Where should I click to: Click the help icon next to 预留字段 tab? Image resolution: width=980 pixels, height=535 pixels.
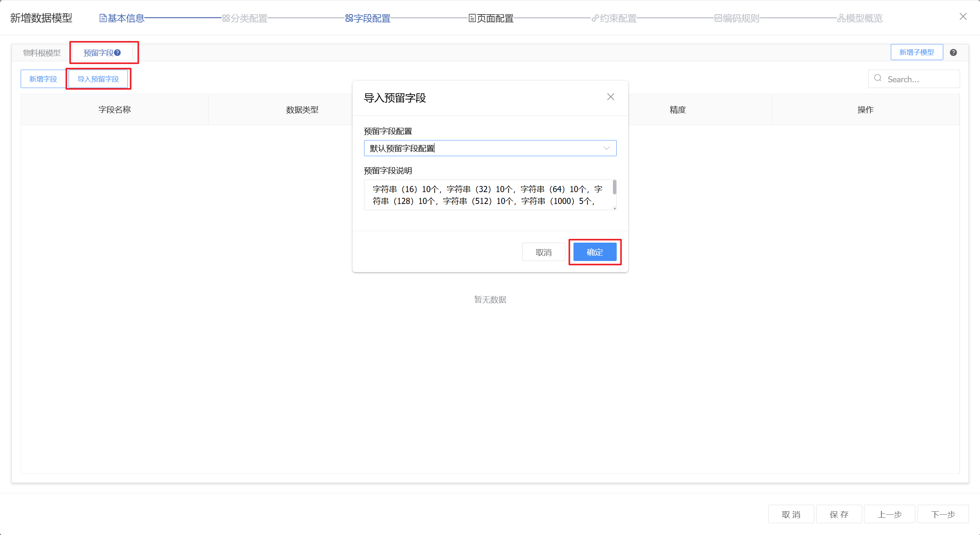tap(118, 52)
